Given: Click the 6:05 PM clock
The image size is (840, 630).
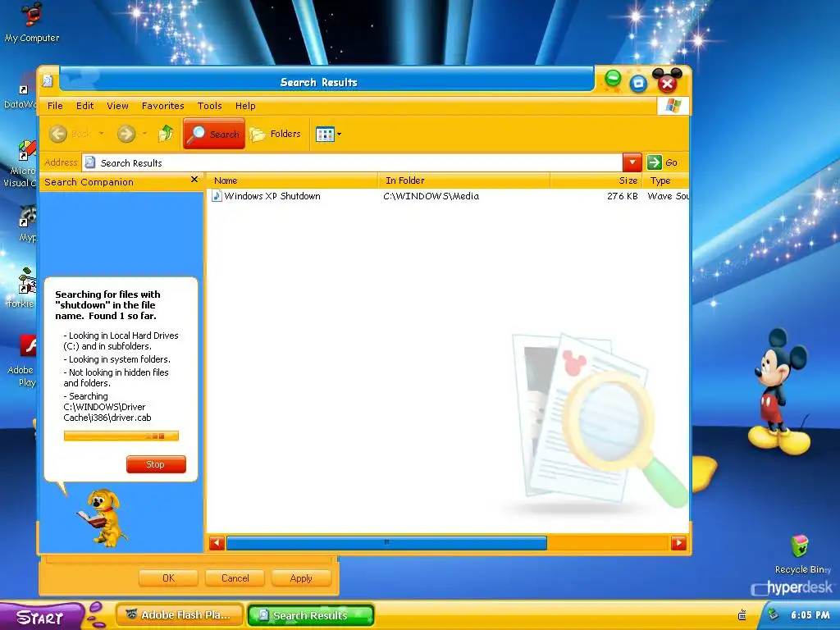Looking at the screenshot, I should point(810,615).
